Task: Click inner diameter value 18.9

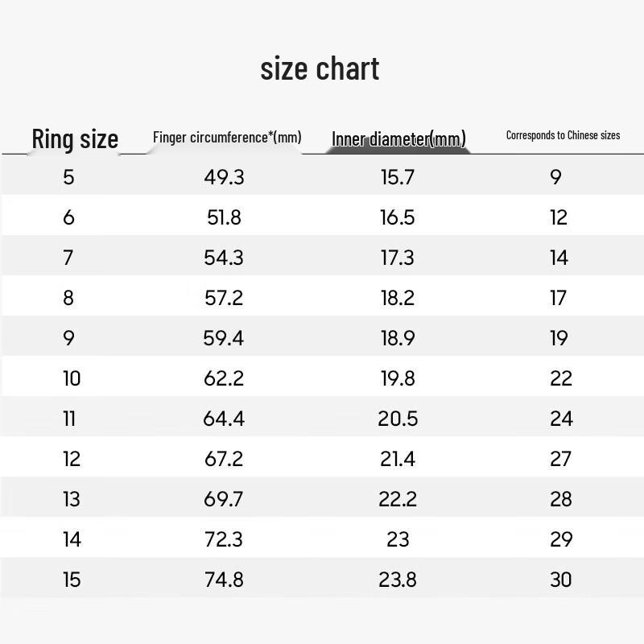Action: (398, 338)
